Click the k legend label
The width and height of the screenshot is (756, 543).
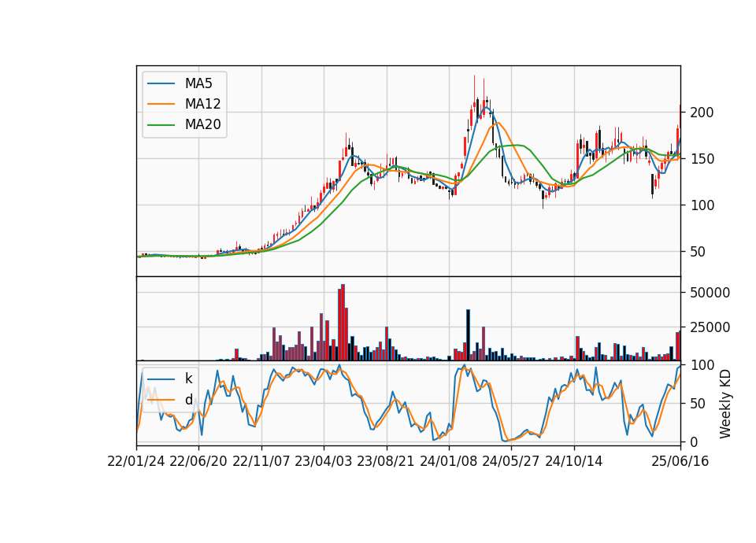(188, 379)
